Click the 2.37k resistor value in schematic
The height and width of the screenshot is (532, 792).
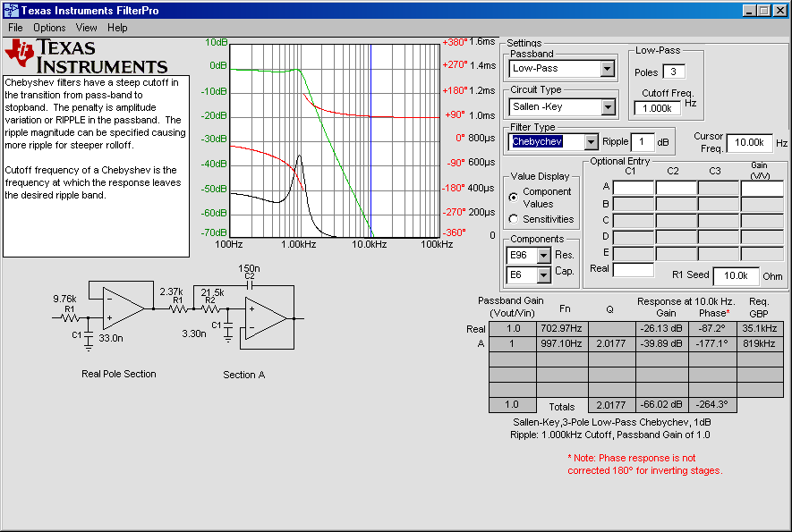[171, 291]
